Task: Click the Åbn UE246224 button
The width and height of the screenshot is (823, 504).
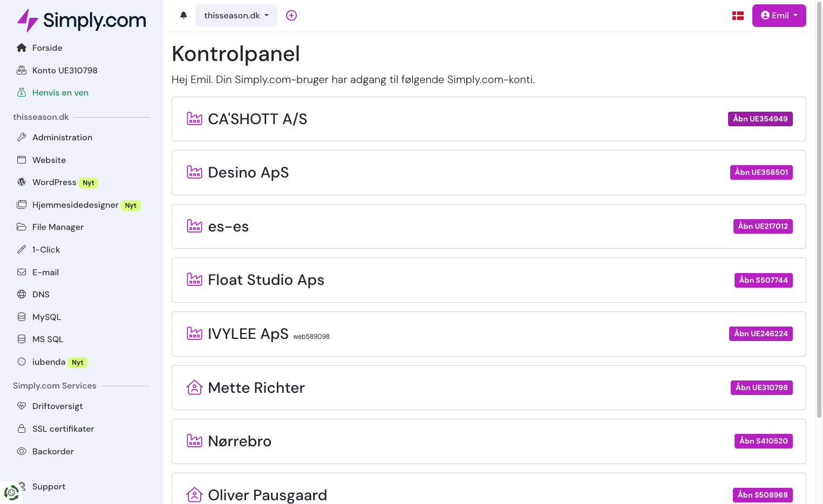Action: (760, 333)
